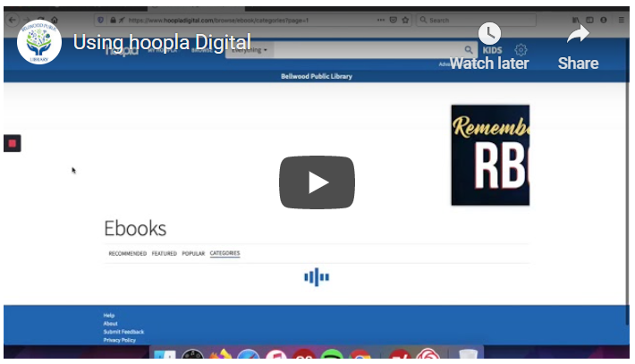Click the browser home icon
This screenshot has height=364, width=635.
tap(55, 20)
